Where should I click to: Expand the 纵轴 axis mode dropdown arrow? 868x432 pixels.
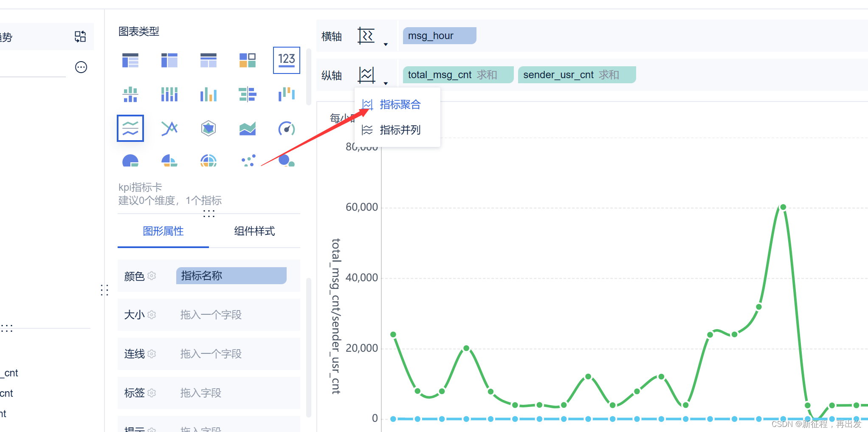tap(386, 83)
